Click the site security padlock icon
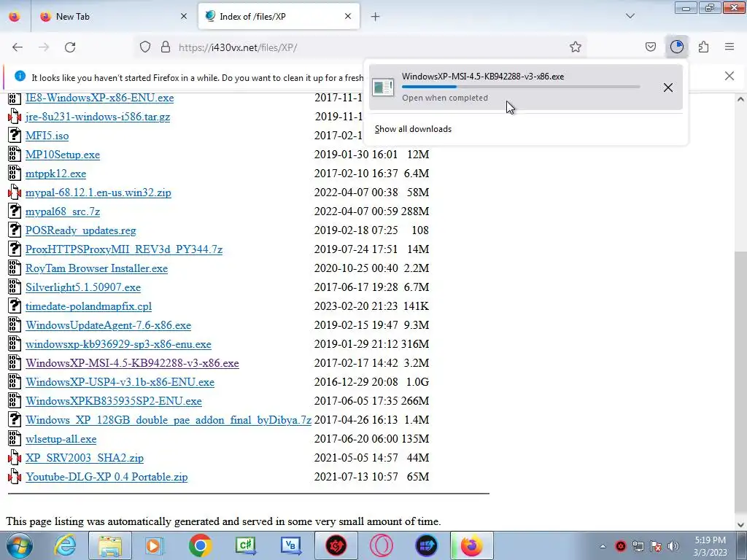Viewport: 747px width, 560px height. tap(166, 47)
